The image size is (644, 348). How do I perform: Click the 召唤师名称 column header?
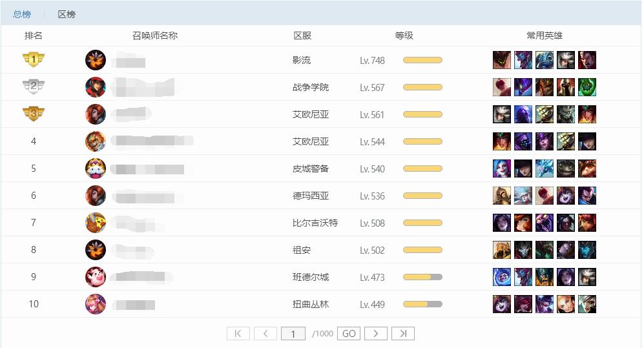pos(155,36)
